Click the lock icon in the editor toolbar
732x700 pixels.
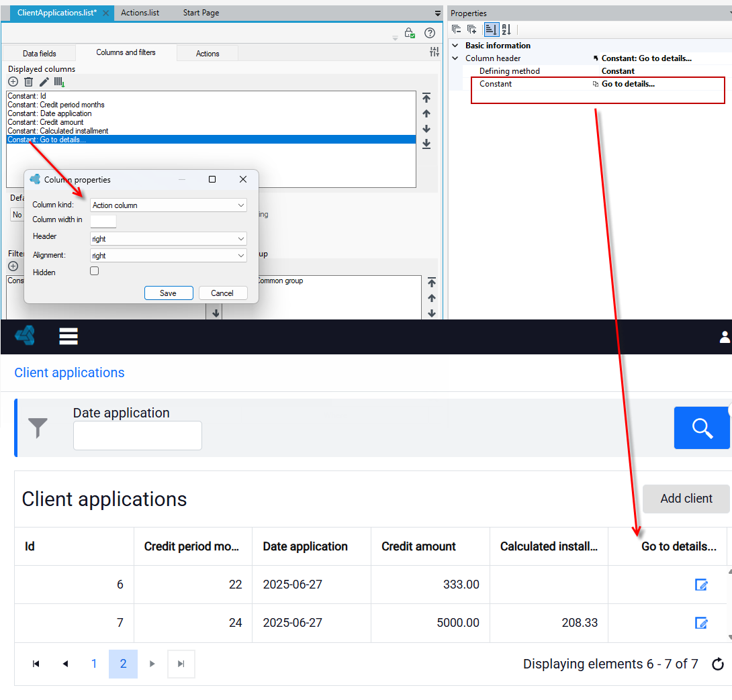point(410,33)
